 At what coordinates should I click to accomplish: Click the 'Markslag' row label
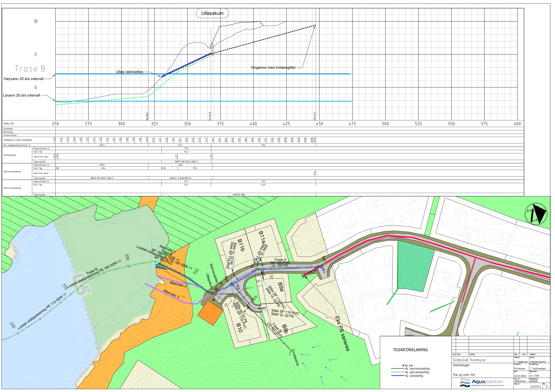click(8, 132)
